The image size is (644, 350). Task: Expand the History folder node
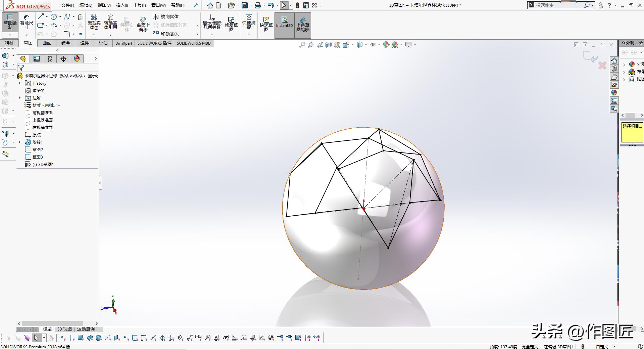pos(20,83)
